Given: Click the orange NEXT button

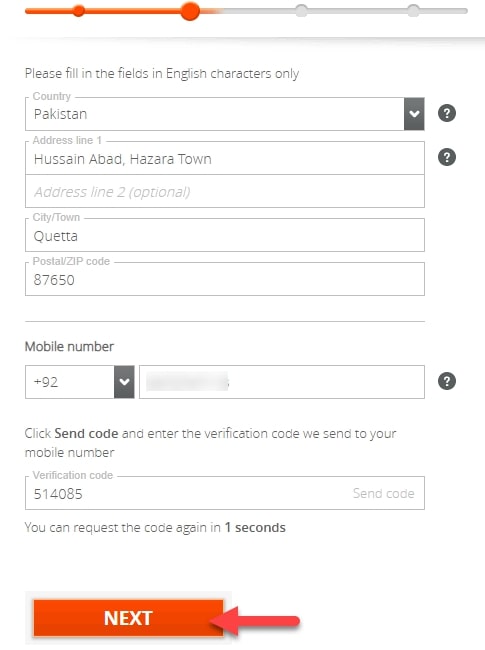Looking at the screenshot, I should pos(128,618).
